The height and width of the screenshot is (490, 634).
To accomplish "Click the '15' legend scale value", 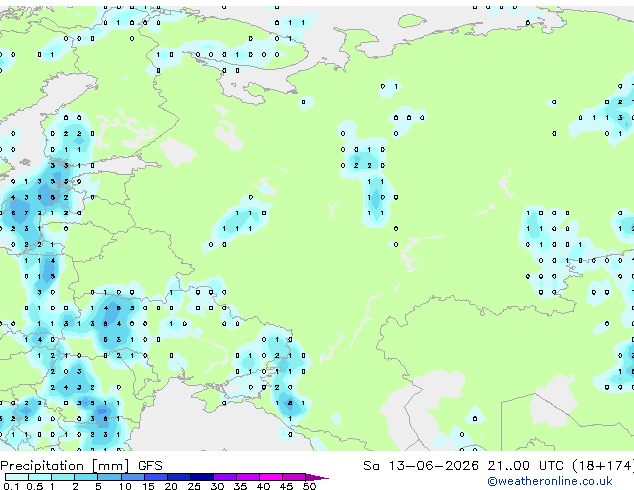I will point(148,486).
